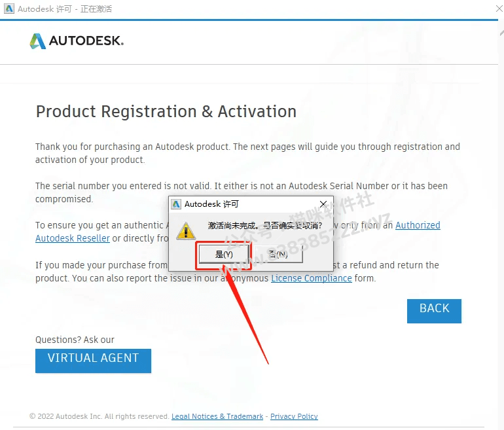Follow the 'Authorized' link text
This screenshot has height=430, width=504.
pyautogui.click(x=418, y=225)
